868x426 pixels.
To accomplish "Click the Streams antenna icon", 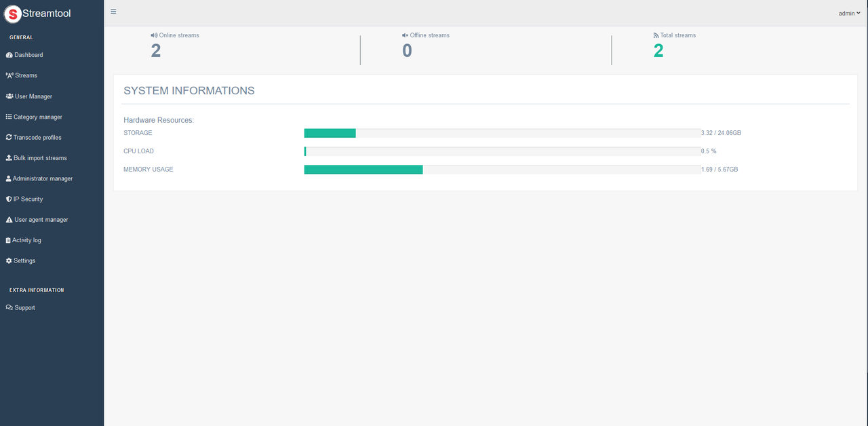I will 9,75.
